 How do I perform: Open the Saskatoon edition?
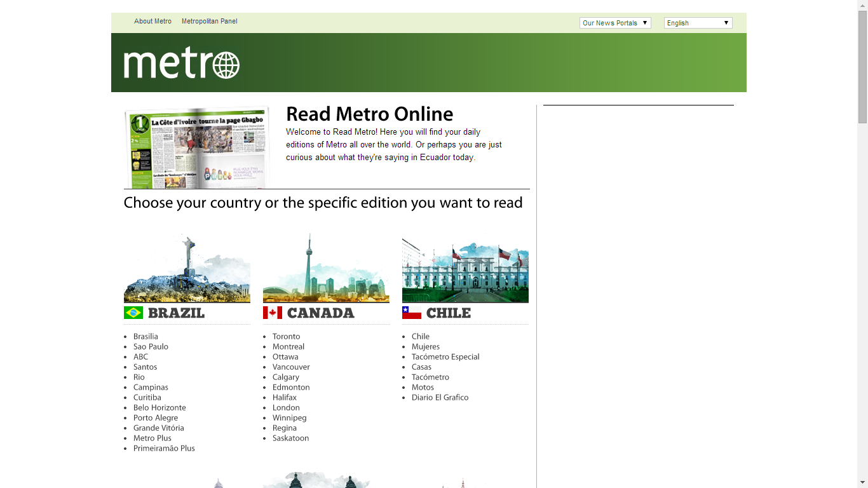291,438
